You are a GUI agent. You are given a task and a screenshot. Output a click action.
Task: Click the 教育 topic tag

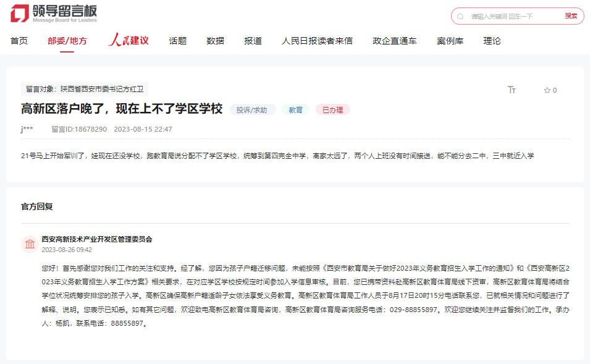click(295, 109)
